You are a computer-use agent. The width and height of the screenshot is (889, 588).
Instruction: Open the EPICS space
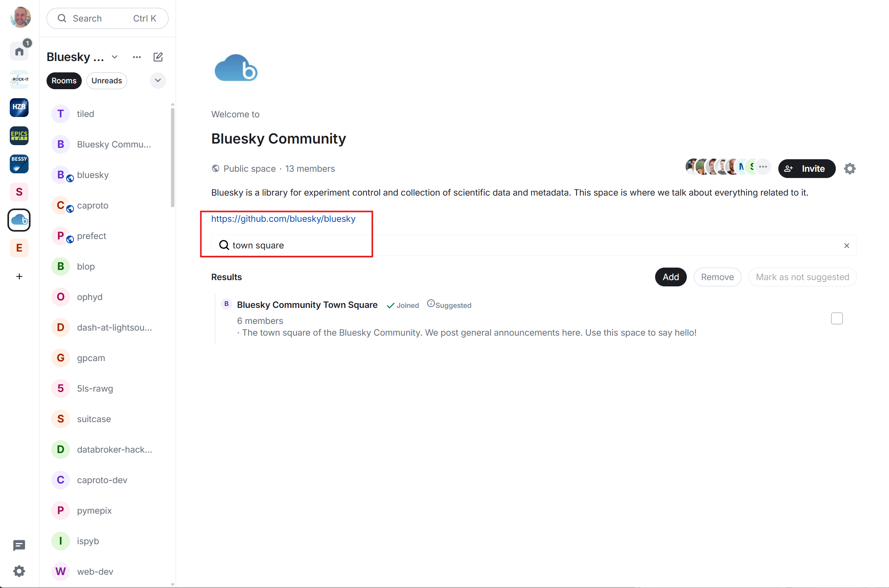[19, 136]
